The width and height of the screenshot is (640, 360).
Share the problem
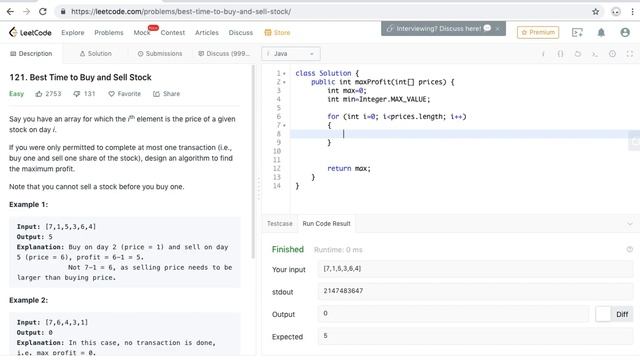[166, 94]
